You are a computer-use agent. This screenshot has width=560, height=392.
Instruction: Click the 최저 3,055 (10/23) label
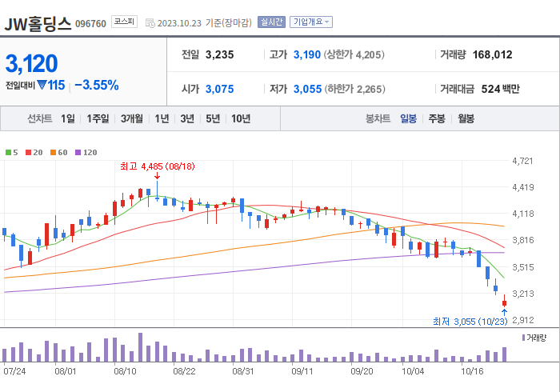470,322
